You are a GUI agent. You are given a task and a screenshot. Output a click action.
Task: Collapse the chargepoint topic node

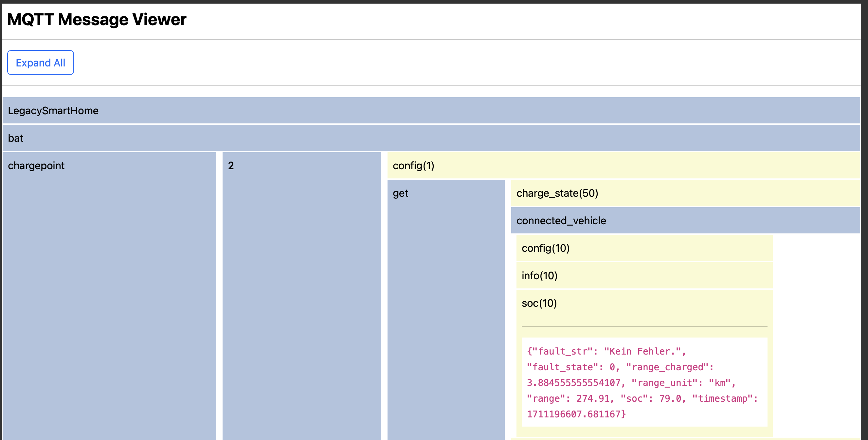(x=36, y=166)
